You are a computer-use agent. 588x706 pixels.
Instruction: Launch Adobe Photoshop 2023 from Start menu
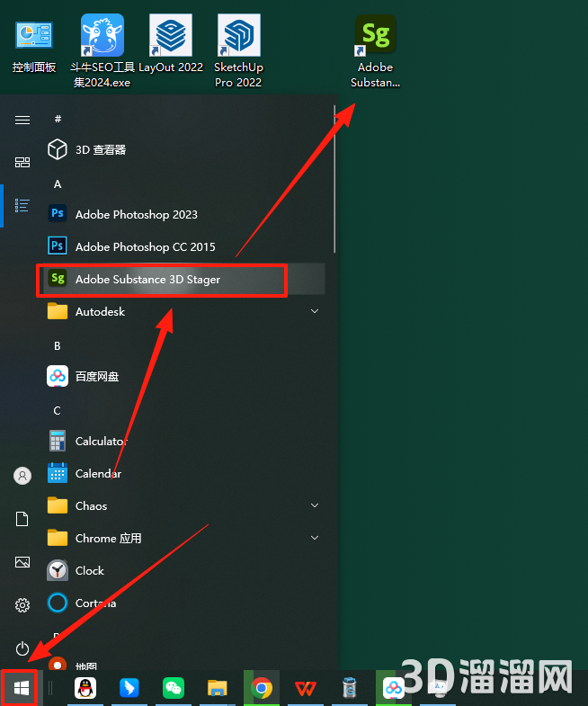tap(136, 214)
